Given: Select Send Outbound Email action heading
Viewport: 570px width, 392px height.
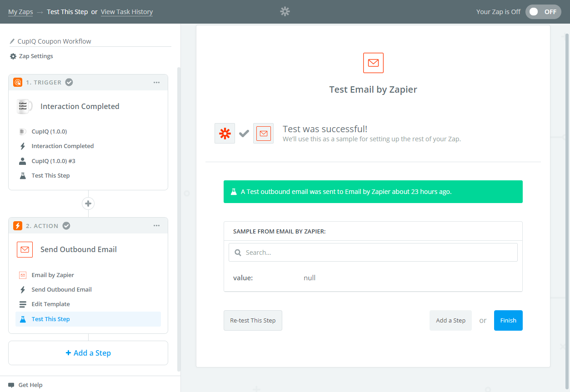Looking at the screenshot, I should [x=79, y=249].
